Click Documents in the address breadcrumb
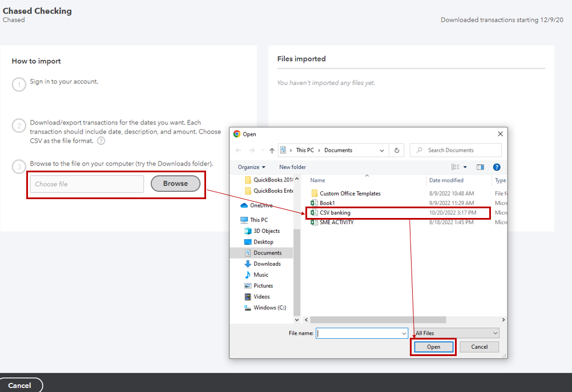572x392 pixels. click(x=338, y=150)
